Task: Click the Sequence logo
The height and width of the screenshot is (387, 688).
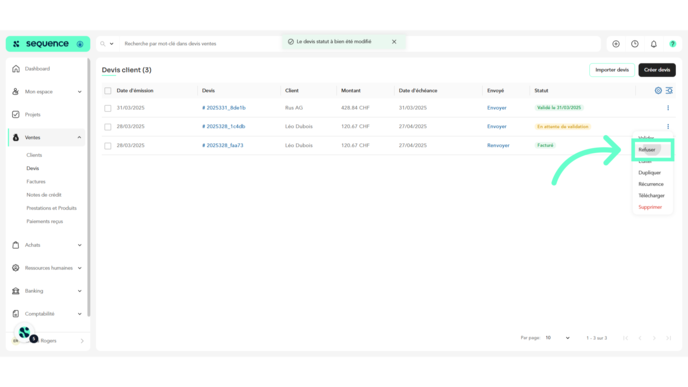Action: (42, 44)
